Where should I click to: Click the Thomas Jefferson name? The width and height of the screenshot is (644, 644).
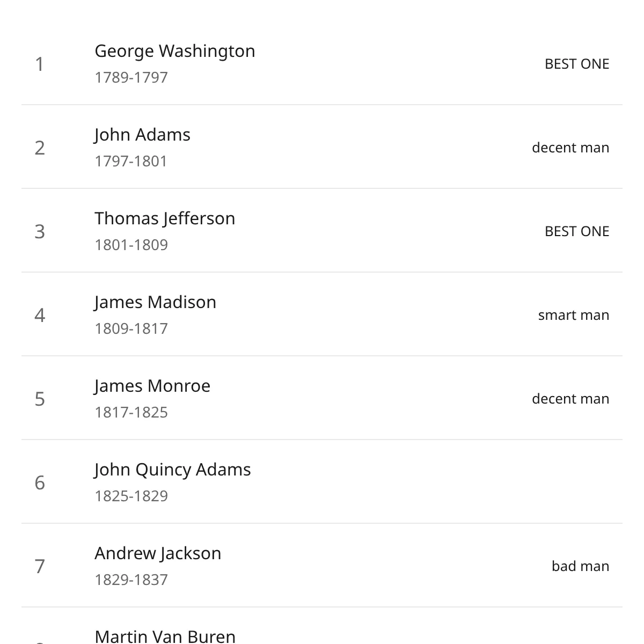click(165, 218)
